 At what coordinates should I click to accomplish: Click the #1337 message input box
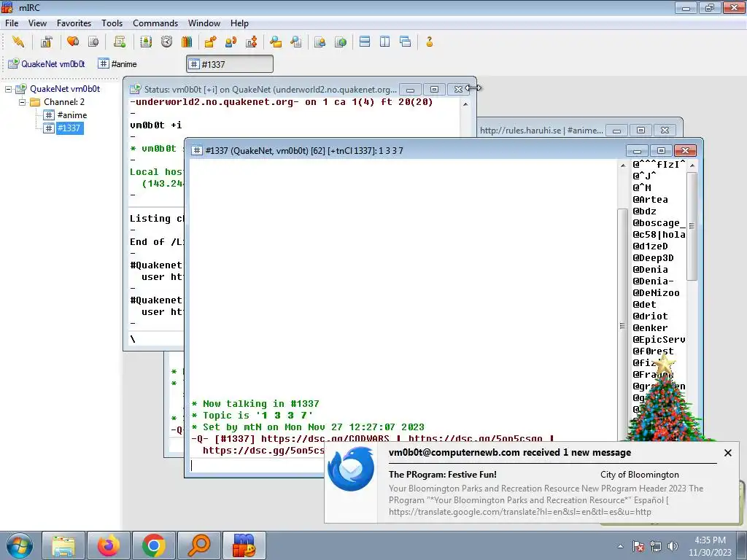[x=258, y=465]
